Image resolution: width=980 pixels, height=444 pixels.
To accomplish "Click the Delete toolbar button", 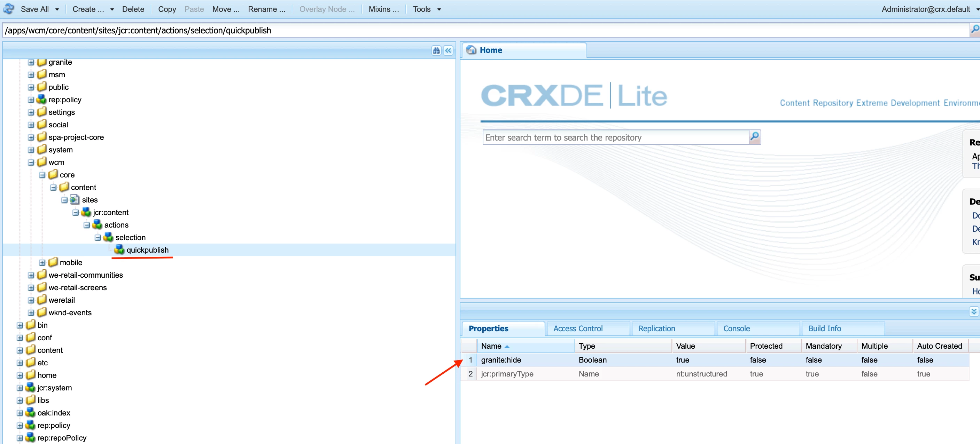I will click(133, 9).
